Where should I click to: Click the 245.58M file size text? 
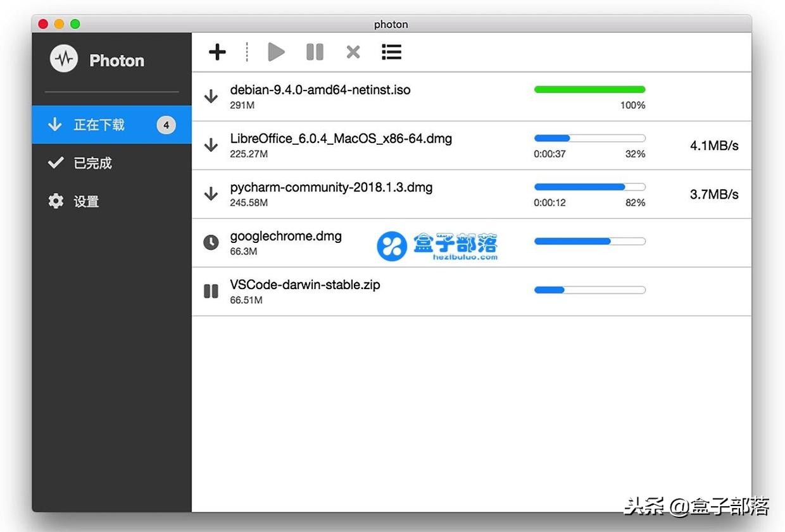click(x=249, y=203)
